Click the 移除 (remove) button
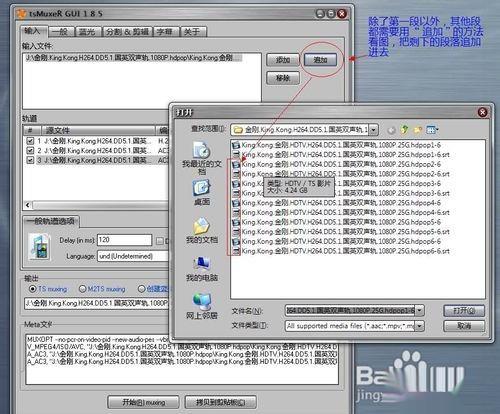The height and width of the screenshot is (414, 500). 283,78
